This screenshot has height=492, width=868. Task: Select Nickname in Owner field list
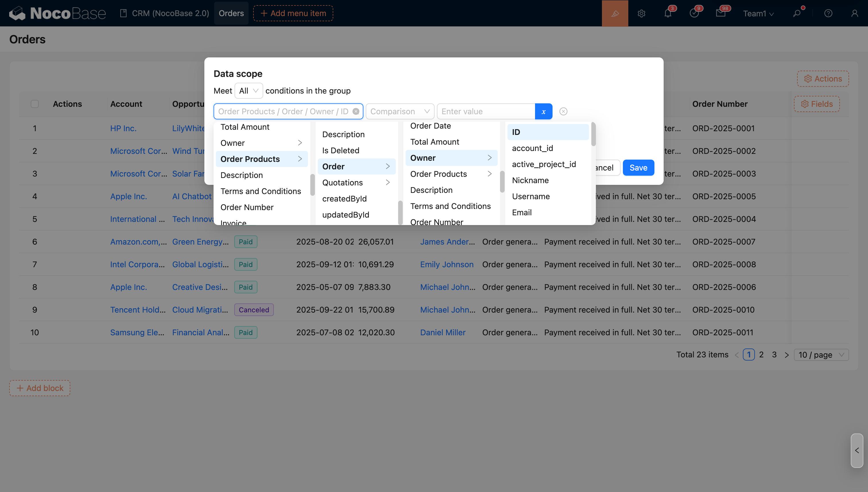[x=530, y=180]
